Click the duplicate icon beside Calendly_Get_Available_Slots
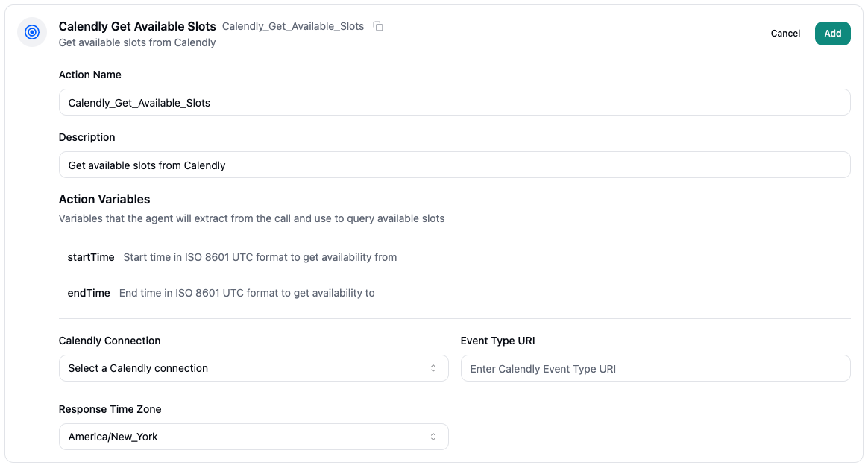 [378, 26]
